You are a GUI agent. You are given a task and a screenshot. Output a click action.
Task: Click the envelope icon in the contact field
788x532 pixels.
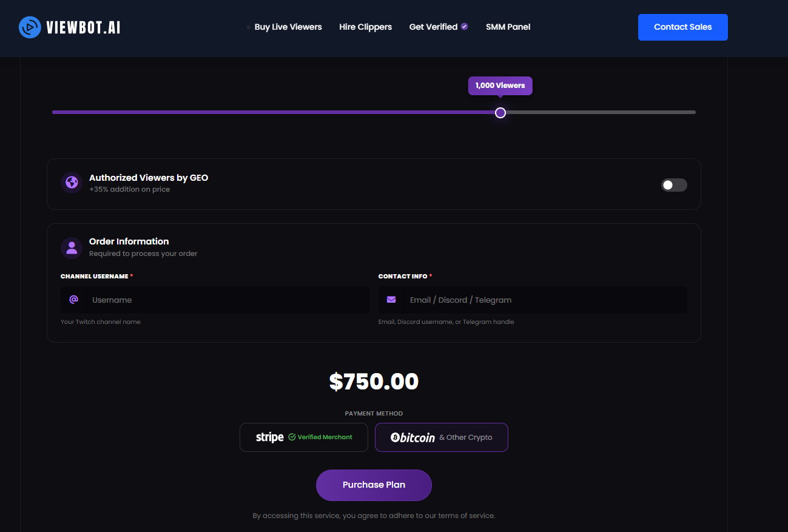tap(391, 300)
